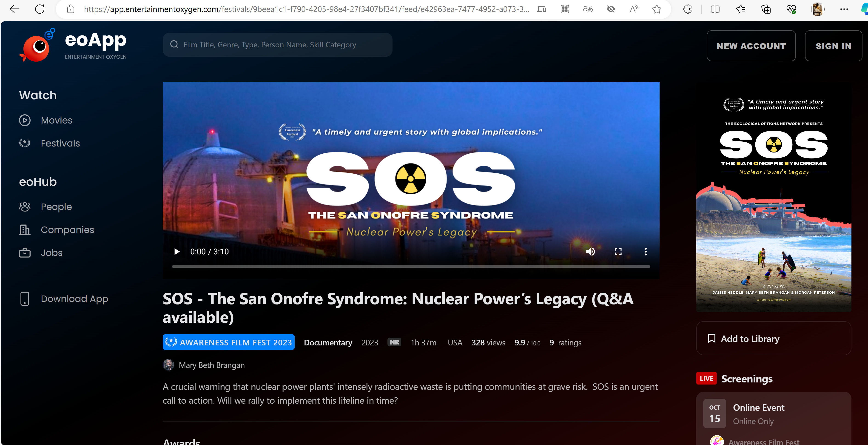The height and width of the screenshot is (445, 868).
Task: Open the Festivals section
Action: [60, 143]
